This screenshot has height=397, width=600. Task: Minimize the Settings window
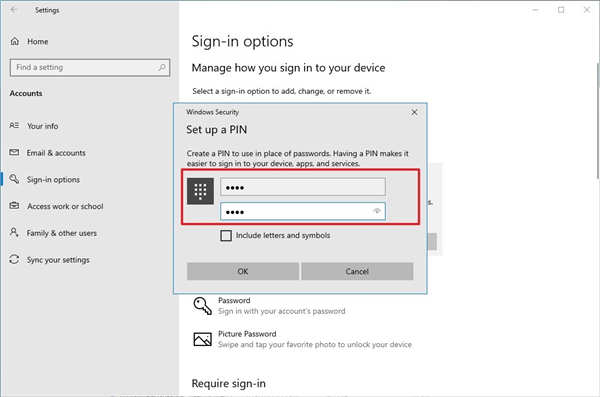pos(535,10)
